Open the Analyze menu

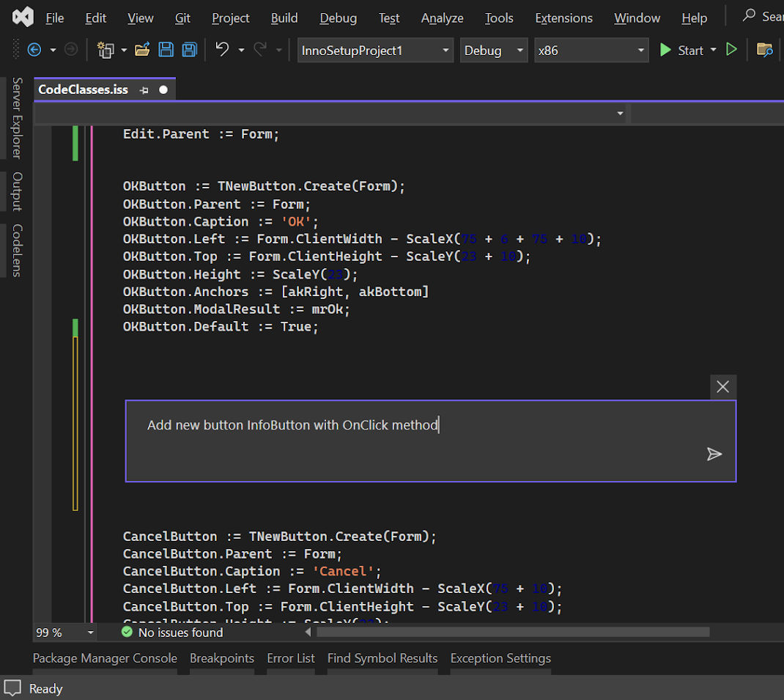(442, 18)
